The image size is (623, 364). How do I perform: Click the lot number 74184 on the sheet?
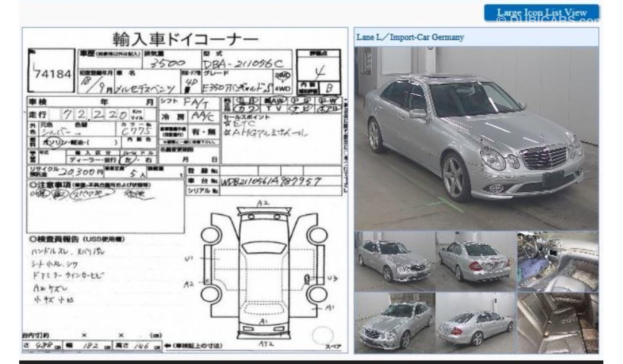53,74
